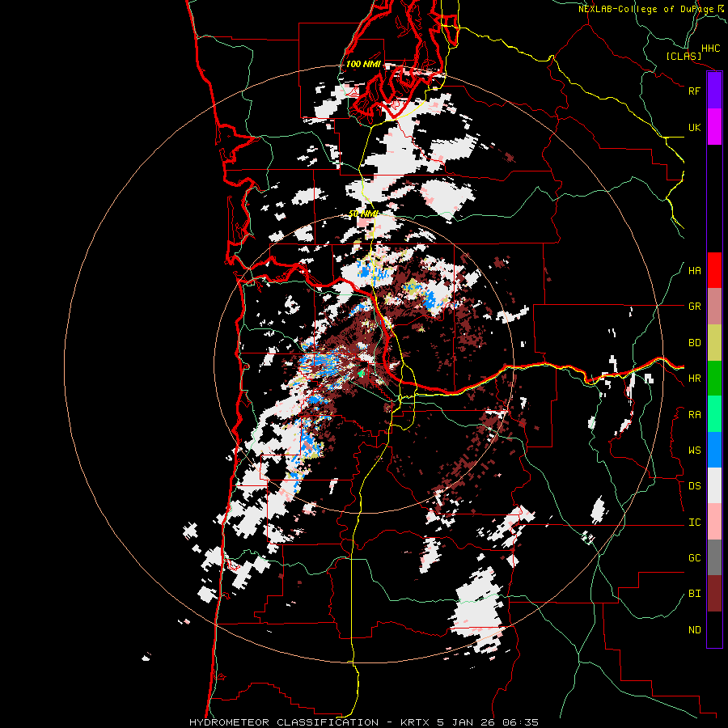The image size is (728, 728).
Task: Click the WS legend label
Action: [694, 451]
